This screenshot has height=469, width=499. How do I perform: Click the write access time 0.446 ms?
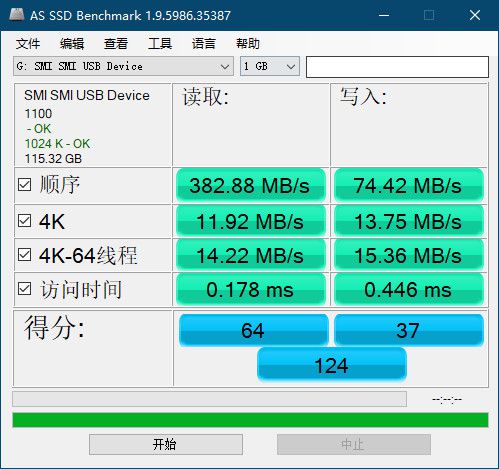tap(408, 289)
